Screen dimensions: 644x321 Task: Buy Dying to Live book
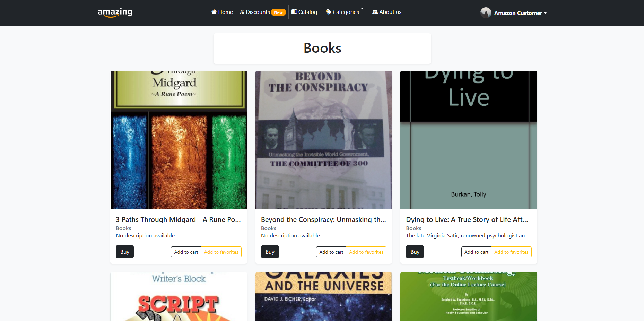point(415,252)
